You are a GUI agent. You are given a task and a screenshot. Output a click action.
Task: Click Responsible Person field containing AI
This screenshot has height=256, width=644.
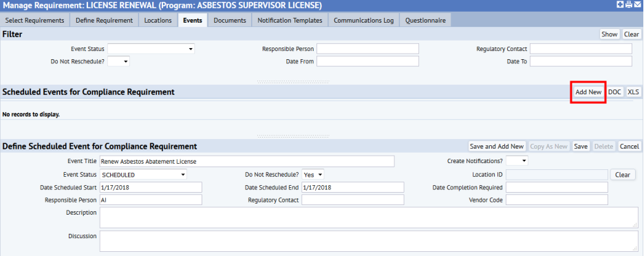tap(151, 200)
